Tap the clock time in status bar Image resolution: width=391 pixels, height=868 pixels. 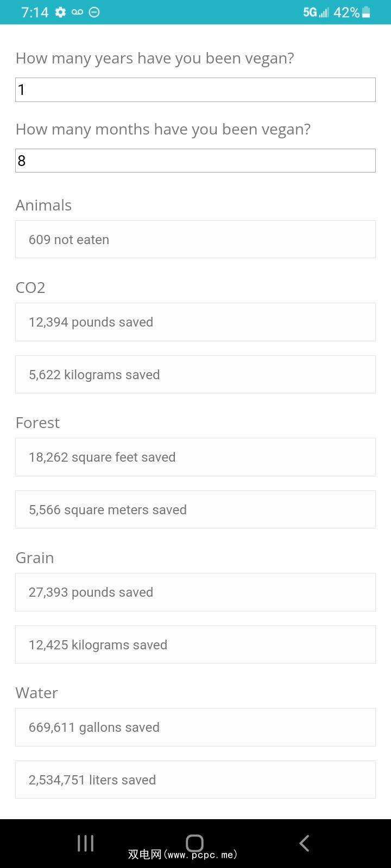(35, 12)
